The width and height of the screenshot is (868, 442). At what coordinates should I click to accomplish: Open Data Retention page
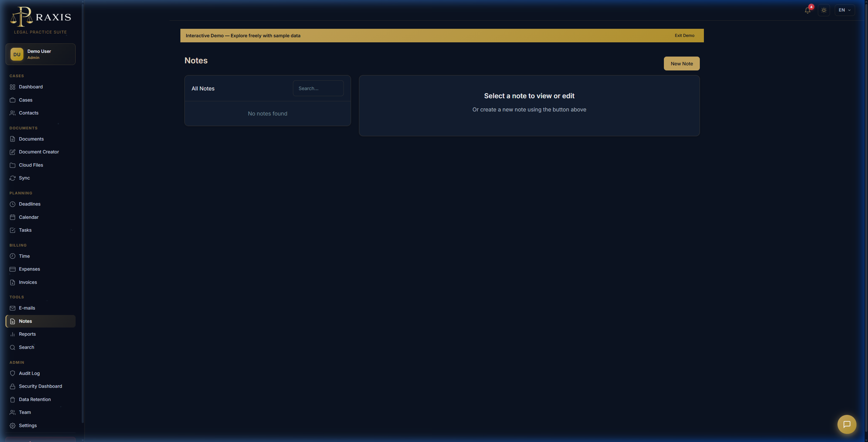pyautogui.click(x=40, y=400)
